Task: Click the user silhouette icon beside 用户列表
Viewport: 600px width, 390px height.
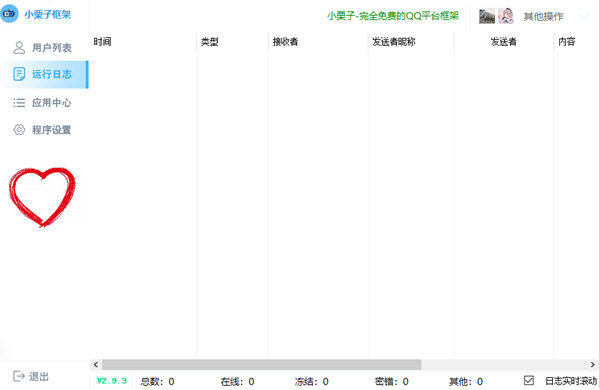Action: 19,47
